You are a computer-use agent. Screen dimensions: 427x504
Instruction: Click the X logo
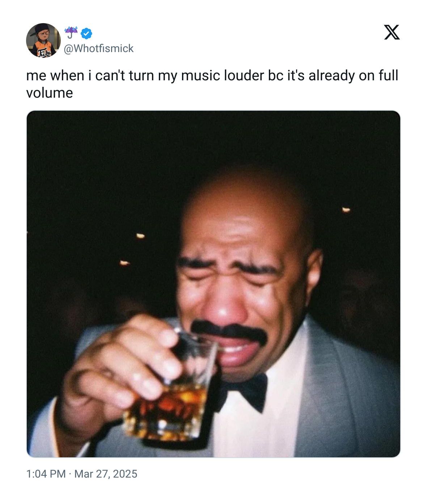tap(392, 33)
